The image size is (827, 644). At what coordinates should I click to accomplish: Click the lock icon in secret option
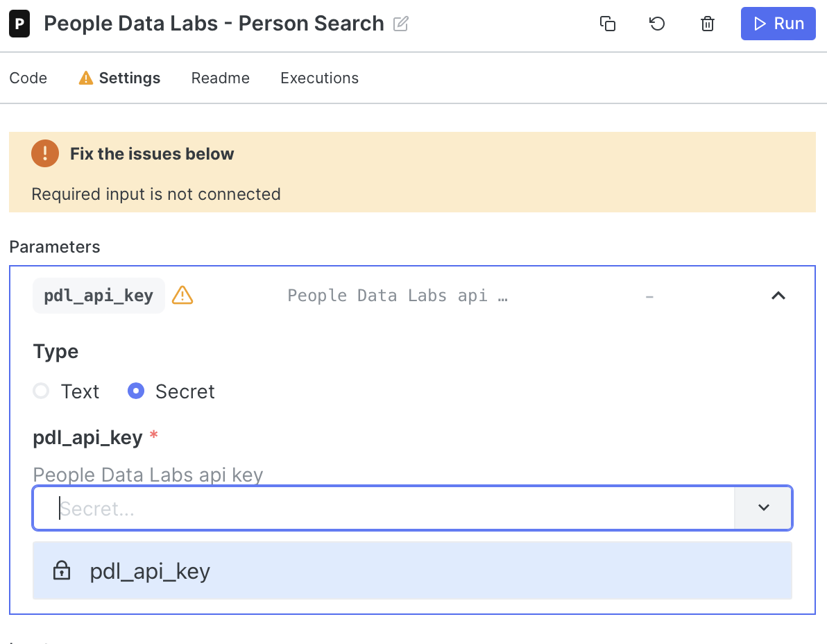coord(62,571)
